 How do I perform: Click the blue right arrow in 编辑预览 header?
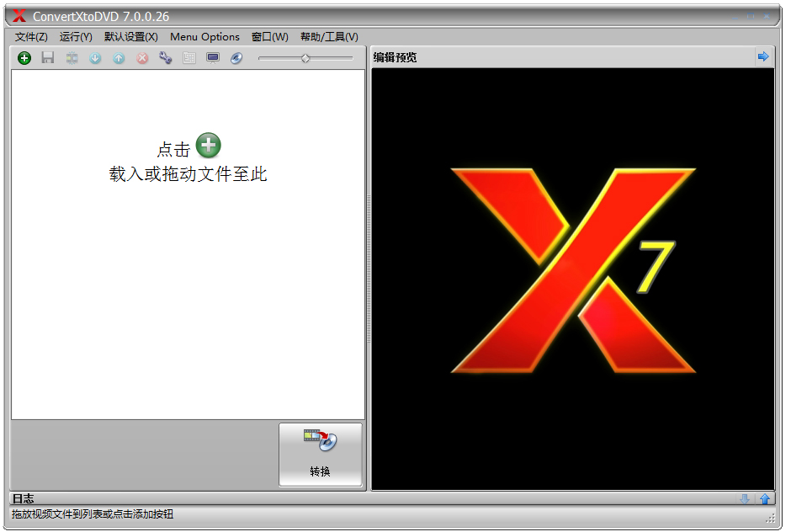click(763, 56)
